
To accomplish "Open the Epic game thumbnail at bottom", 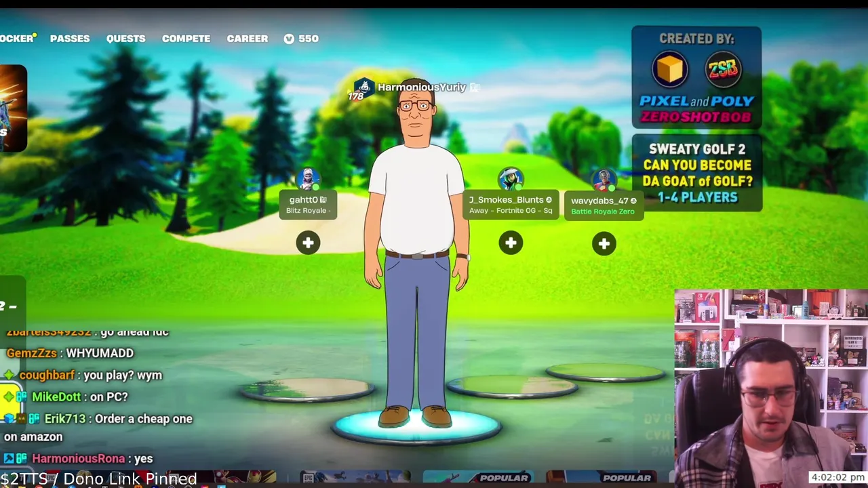I will [355, 478].
